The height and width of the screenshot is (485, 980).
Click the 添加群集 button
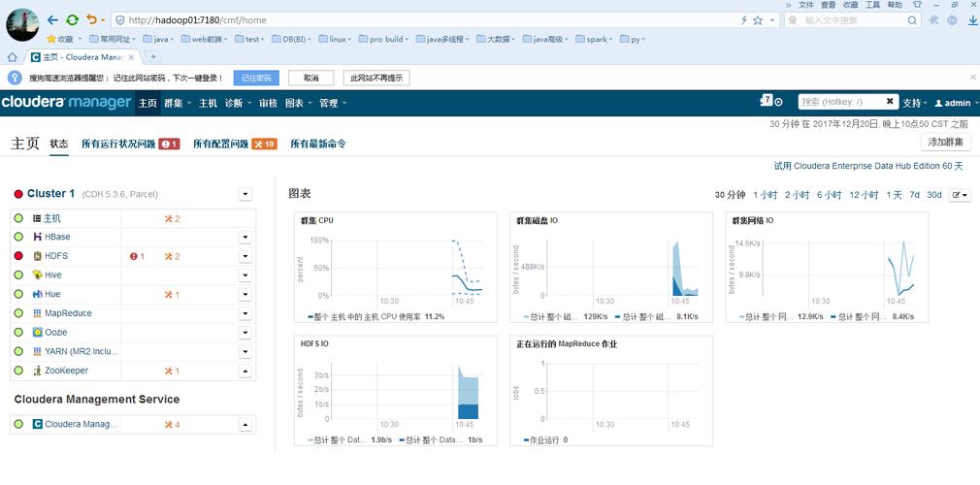(946, 142)
